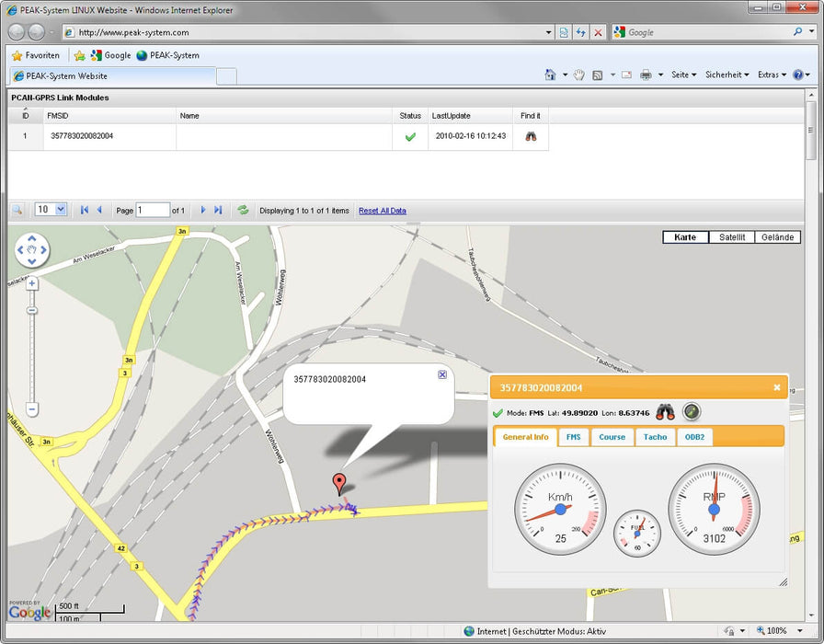
Task: Open the RSS feed icon in the browser toolbar
Action: click(598, 75)
